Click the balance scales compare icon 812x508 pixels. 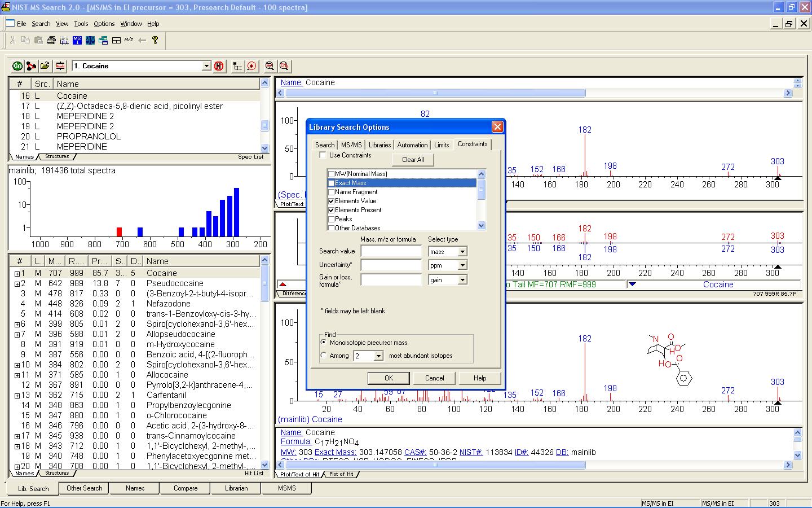tap(90, 40)
